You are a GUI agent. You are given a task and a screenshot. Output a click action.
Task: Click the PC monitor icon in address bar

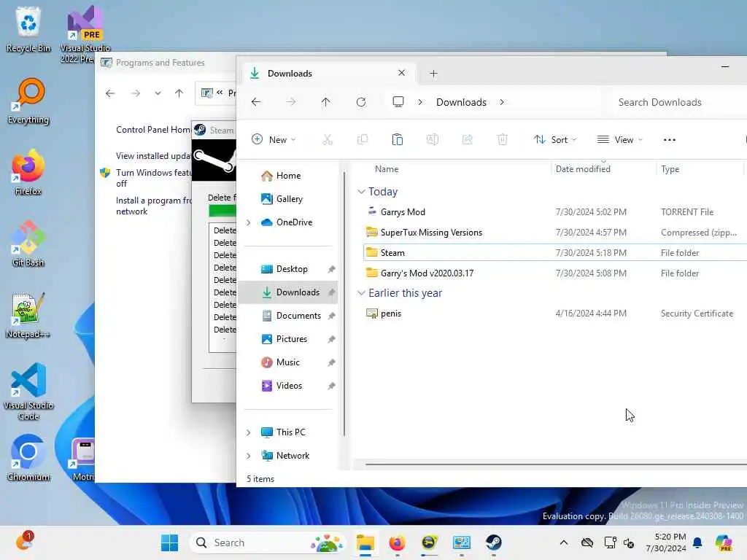(x=398, y=102)
